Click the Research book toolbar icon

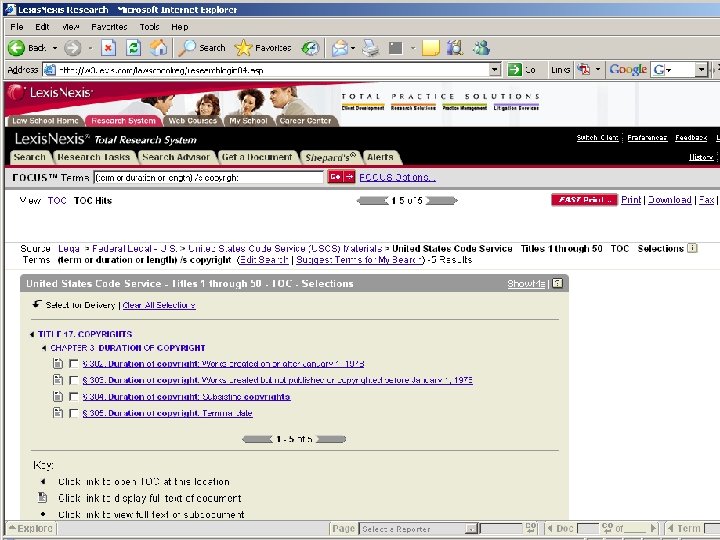(455, 48)
